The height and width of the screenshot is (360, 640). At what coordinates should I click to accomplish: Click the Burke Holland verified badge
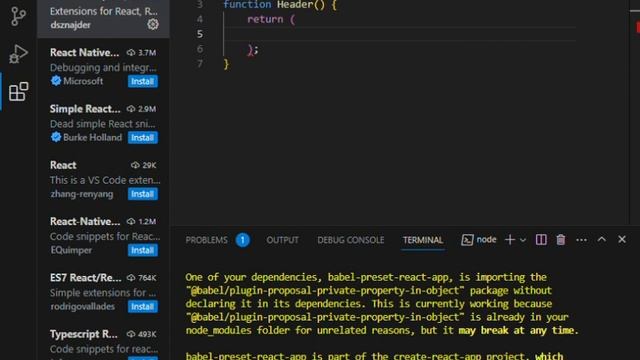(56, 137)
